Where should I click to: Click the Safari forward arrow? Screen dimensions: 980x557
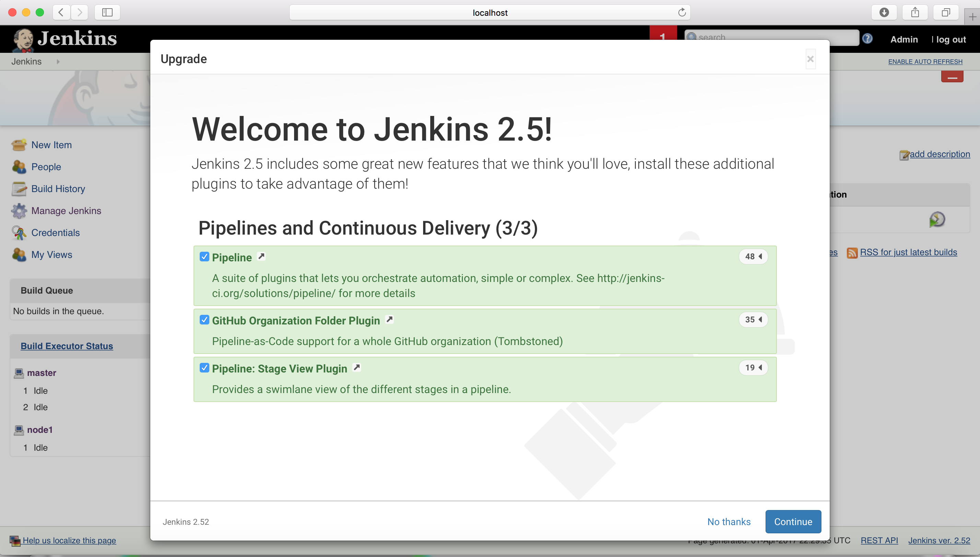[79, 12]
